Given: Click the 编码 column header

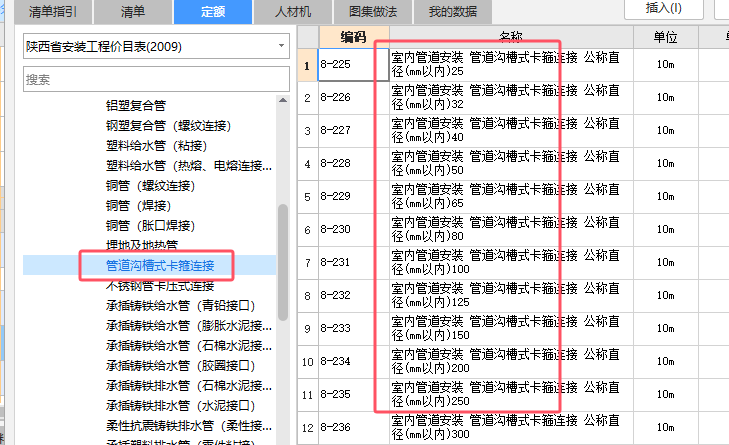Looking at the screenshot, I should pos(354,37).
